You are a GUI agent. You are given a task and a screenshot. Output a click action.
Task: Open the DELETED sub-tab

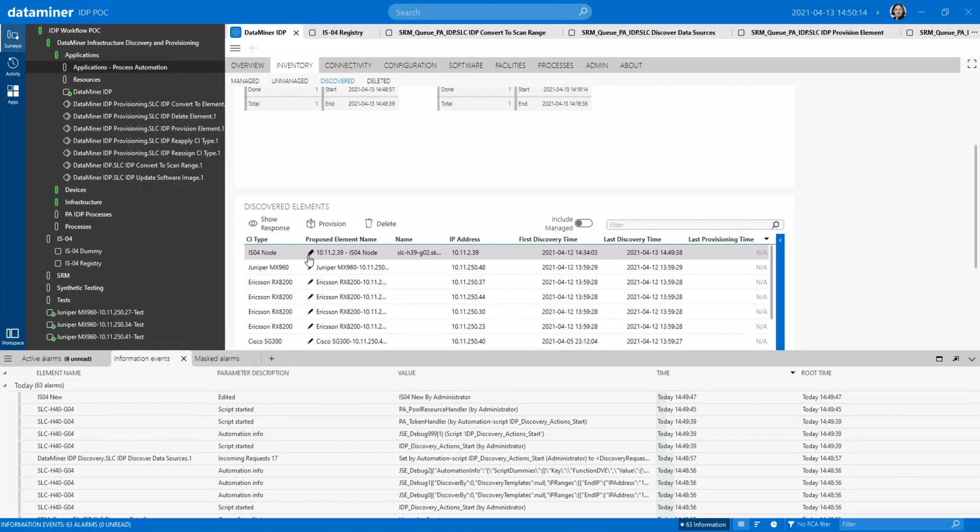pos(378,81)
